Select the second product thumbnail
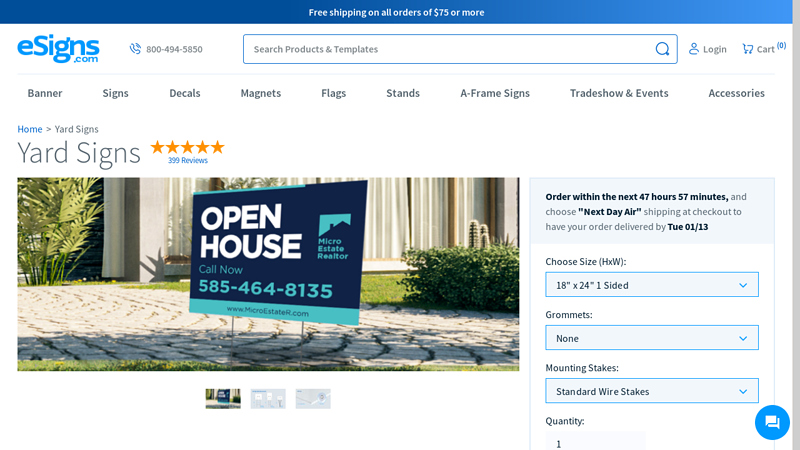The image size is (800, 450). (x=268, y=399)
